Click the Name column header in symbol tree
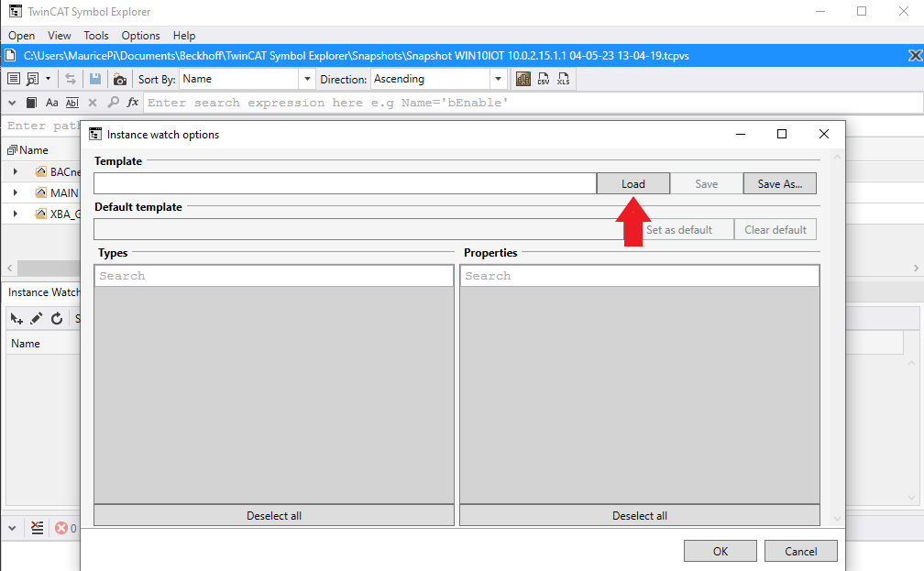Screen dimensions: 924x571 (x=34, y=150)
